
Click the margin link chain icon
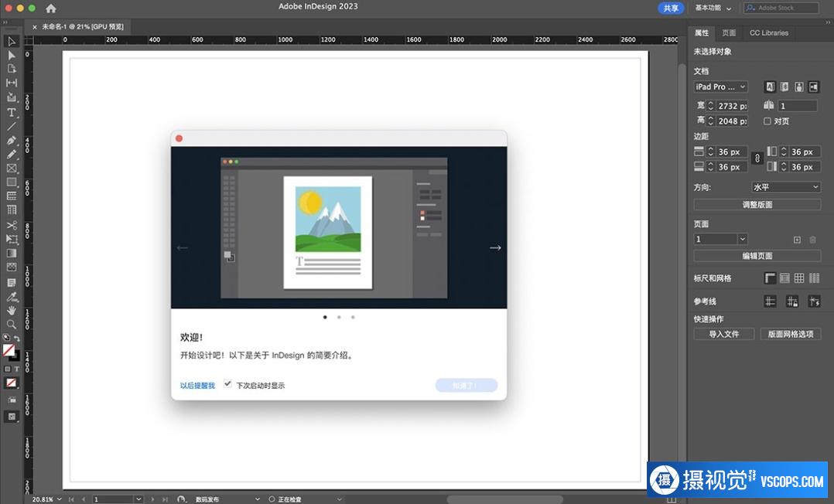point(757,158)
